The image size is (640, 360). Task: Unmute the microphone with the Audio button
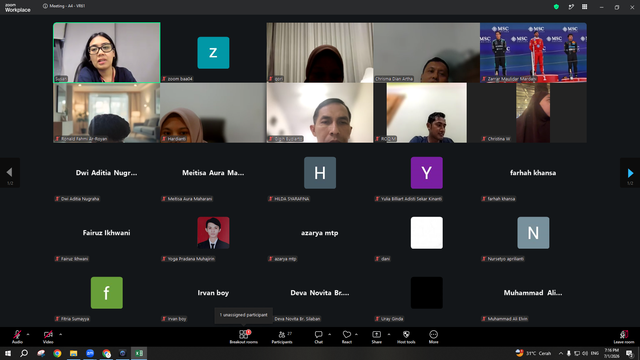click(x=17, y=337)
